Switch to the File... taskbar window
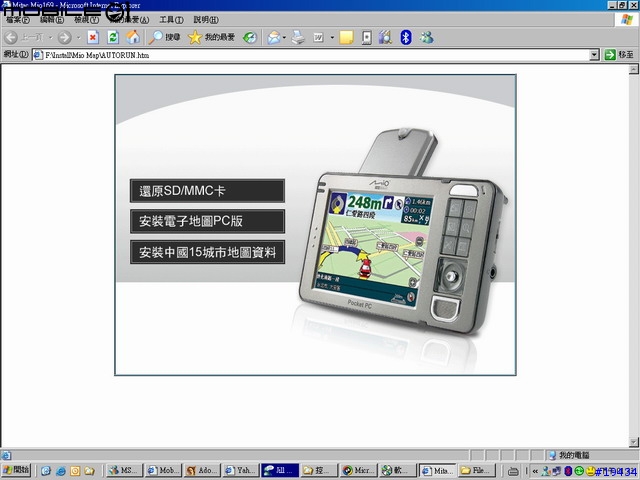This screenshot has height=480, width=640. click(476, 471)
